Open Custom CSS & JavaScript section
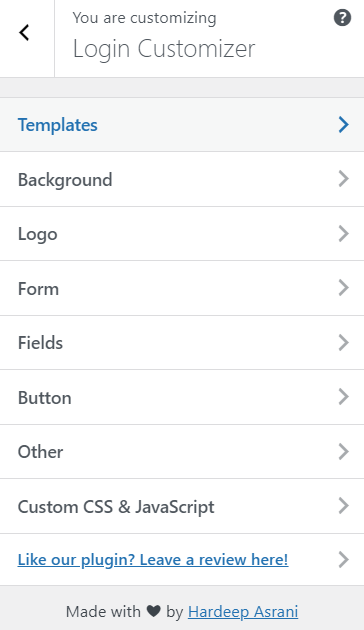 coord(182,506)
